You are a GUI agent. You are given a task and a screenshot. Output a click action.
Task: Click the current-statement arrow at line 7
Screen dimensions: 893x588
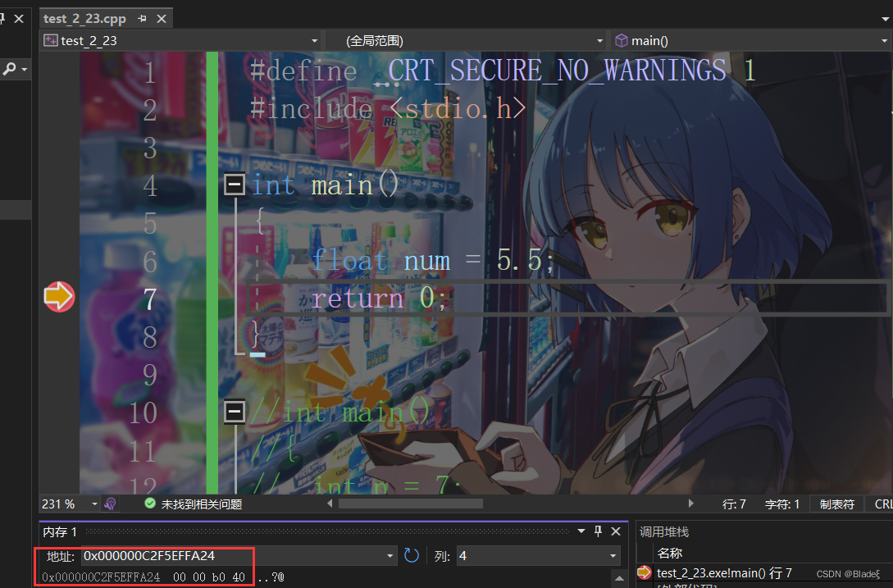59,296
